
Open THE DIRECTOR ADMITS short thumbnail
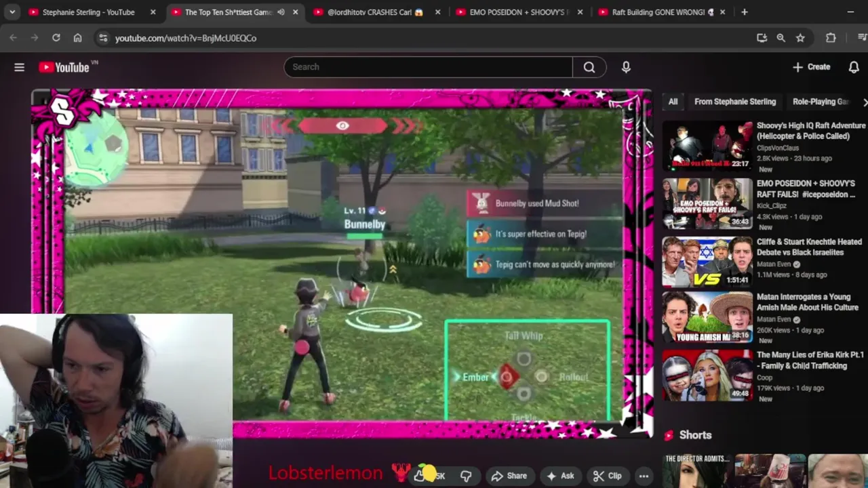pyautogui.click(x=697, y=471)
